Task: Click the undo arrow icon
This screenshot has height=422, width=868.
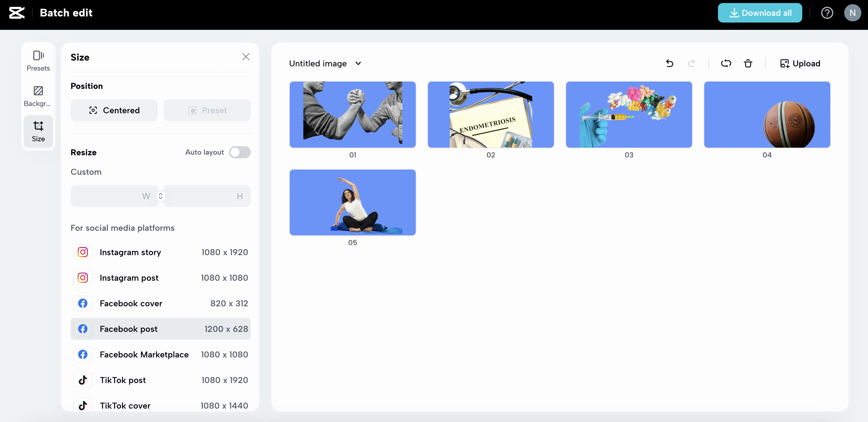Action: [x=670, y=63]
